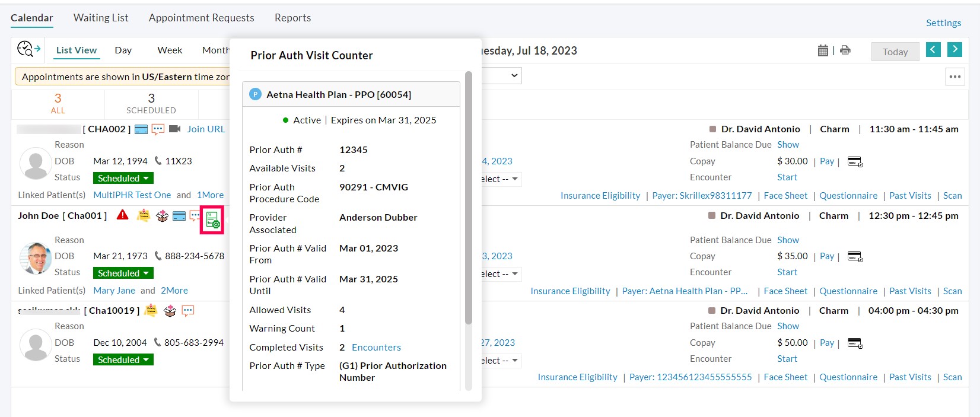980x417 pixels.
Task: Open the more options ellipsis button
Action: (955, 77)
